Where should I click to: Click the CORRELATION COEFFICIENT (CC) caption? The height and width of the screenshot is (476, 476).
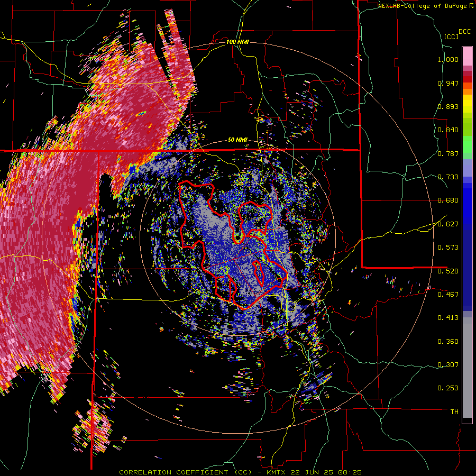pos(186,472)
